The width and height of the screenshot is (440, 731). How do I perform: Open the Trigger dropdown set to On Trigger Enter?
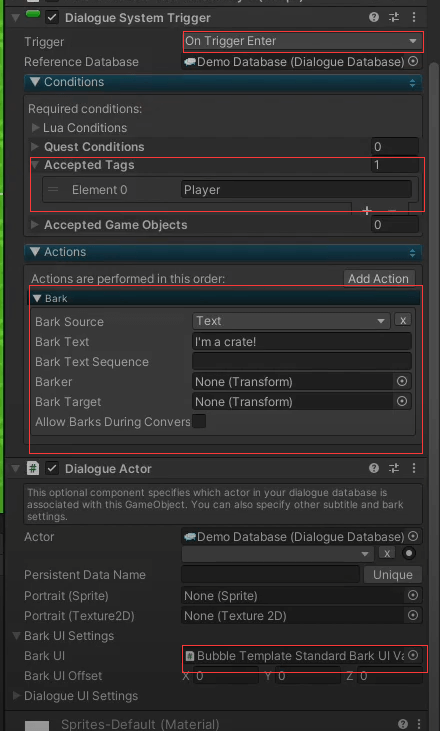(x=303, y=41)
